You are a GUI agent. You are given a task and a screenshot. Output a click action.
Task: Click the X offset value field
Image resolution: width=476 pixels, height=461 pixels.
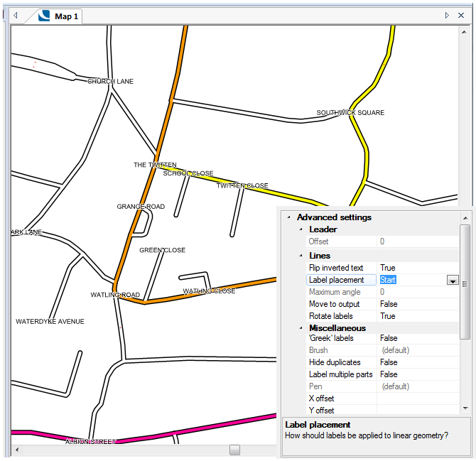[418, 398]
